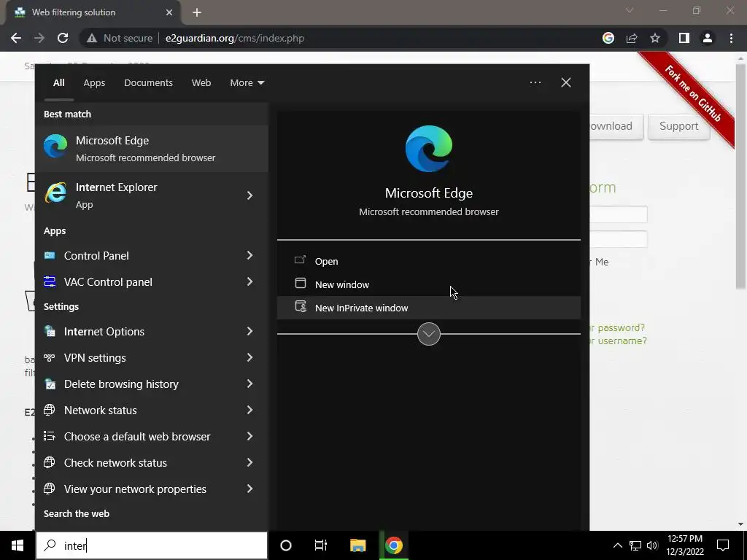Go back in Chrome

click(16, 38)
